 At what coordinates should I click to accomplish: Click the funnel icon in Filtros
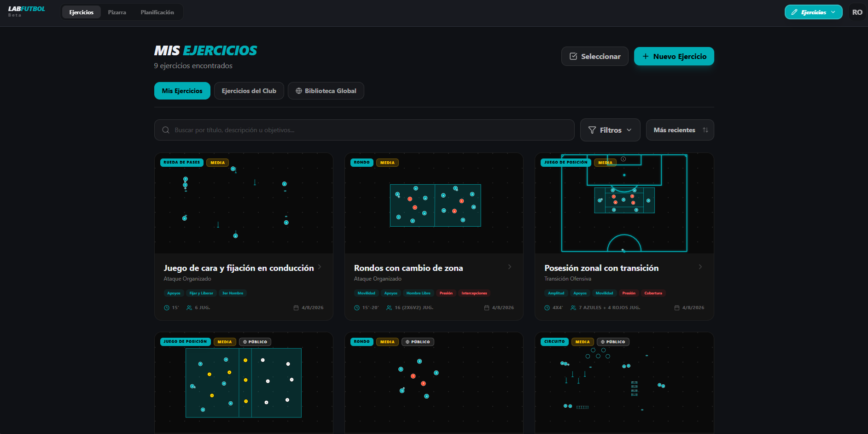pyautogui.click(x=592, y=130)
